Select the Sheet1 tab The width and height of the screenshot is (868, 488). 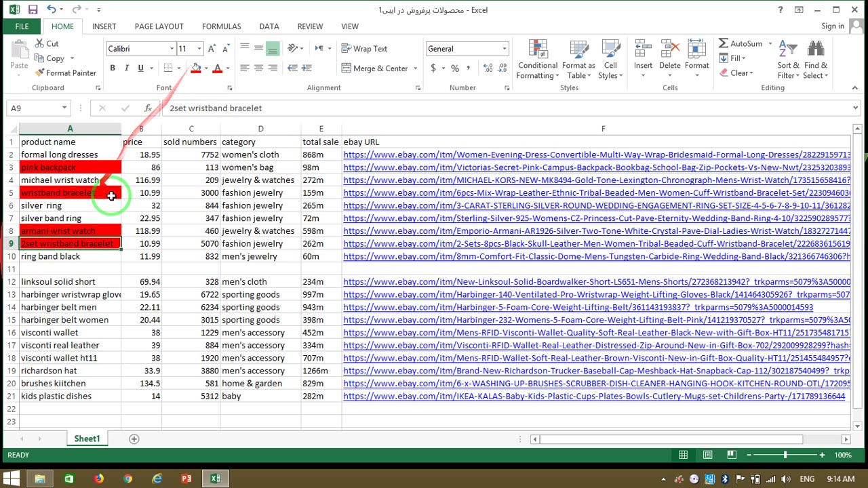[87, 439]
